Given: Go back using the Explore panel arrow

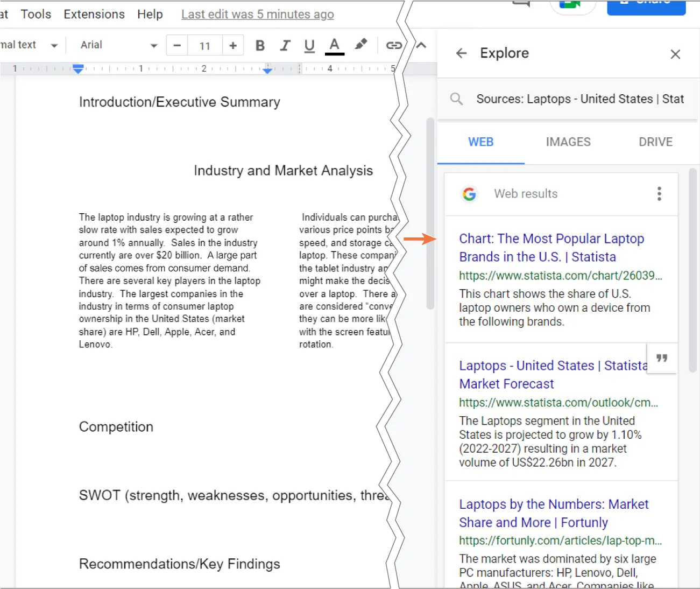Looking at the screenshot, I should tap(461, 53).
